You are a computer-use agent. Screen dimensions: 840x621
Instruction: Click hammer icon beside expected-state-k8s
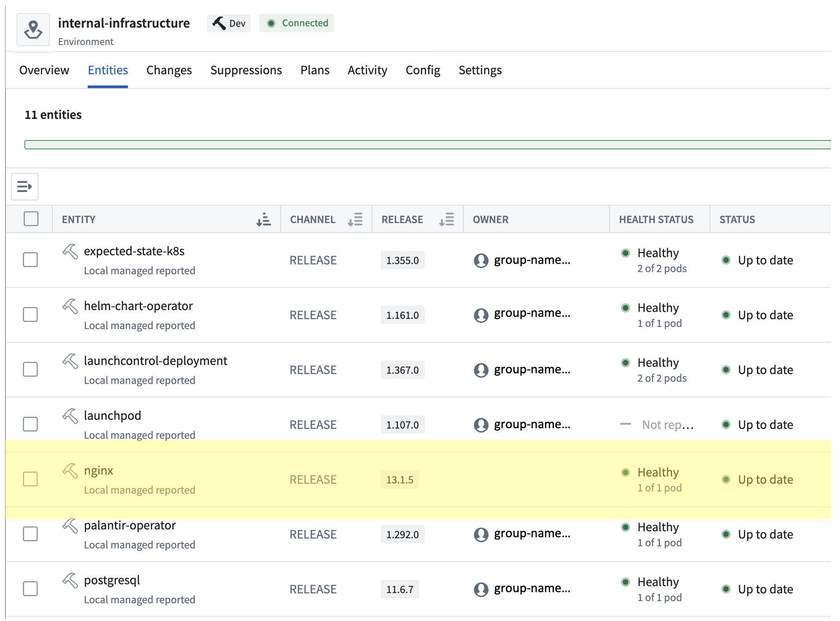70,251
